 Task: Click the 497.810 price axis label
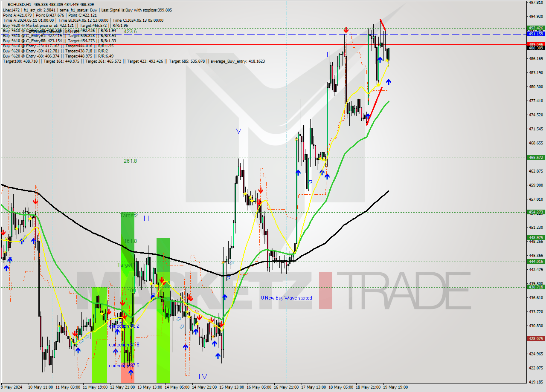(535, 2)
